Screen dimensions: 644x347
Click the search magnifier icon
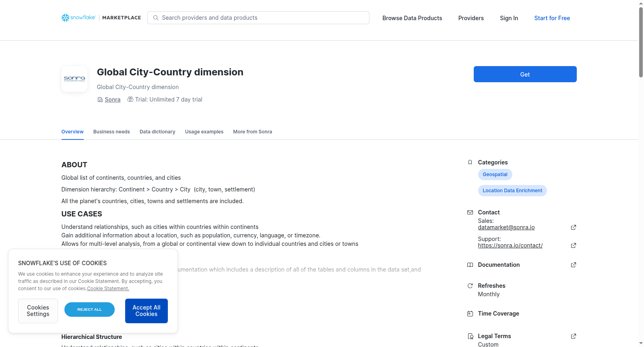pos(156,18)
